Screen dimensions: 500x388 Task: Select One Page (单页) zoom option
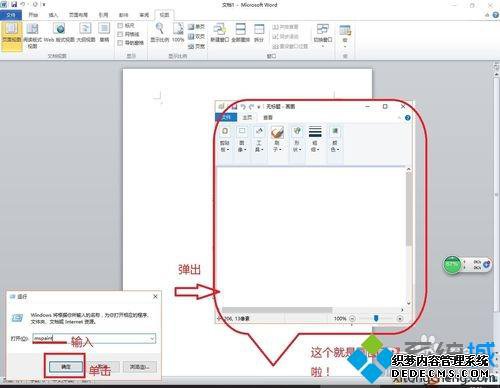point(196,27)
